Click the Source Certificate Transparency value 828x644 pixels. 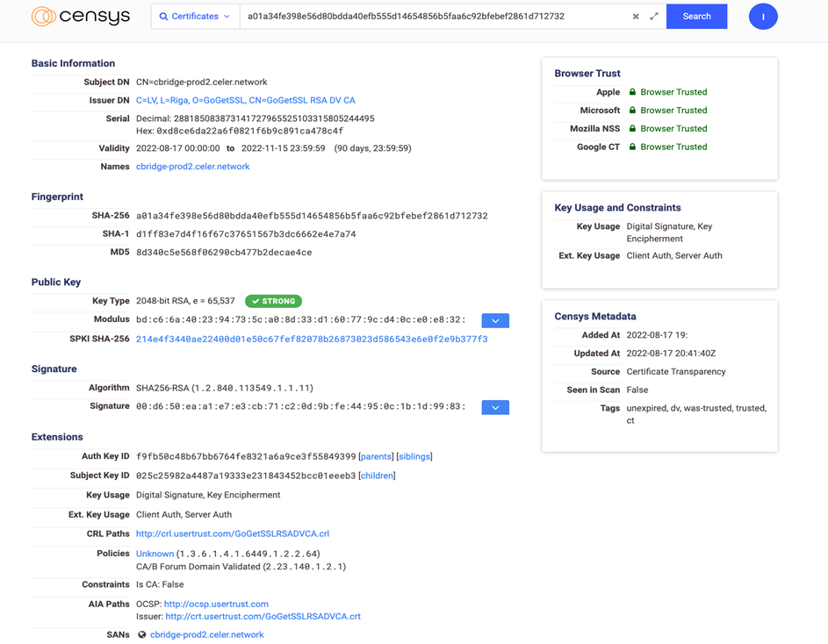(x=676, y=372)
